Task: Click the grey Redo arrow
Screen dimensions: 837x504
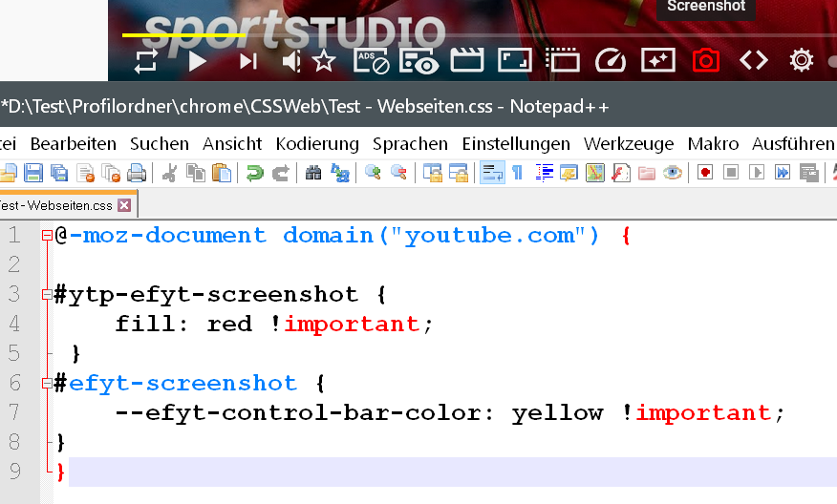Action: click(x=281, y=173)
